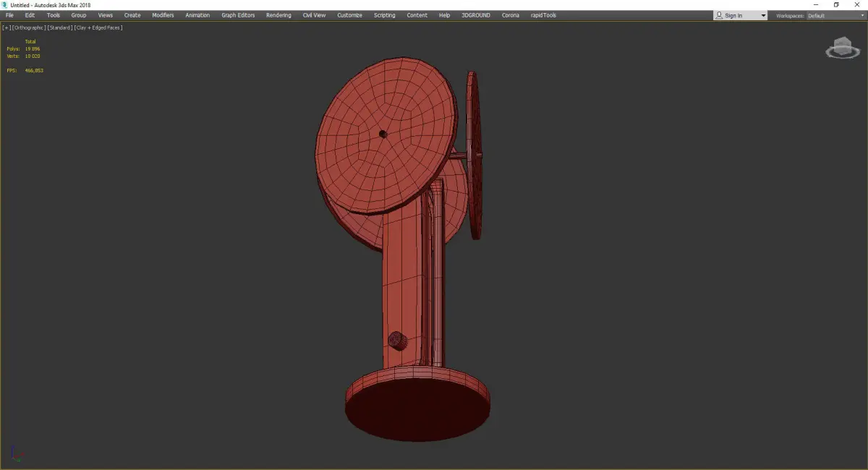Open the Corona menu
The width and height of the screenshot is (868, 470).
pyautogui.click(x=511, y=15)
